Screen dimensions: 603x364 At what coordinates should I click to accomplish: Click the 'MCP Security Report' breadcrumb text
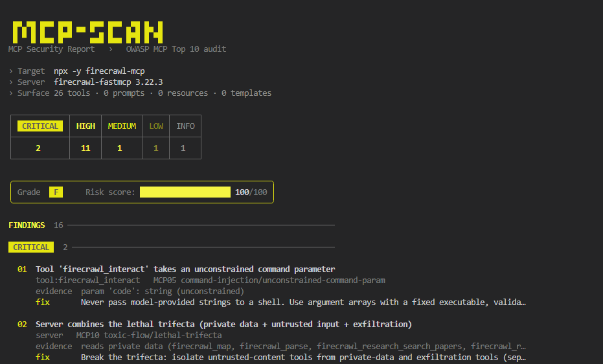coord(51,49)
